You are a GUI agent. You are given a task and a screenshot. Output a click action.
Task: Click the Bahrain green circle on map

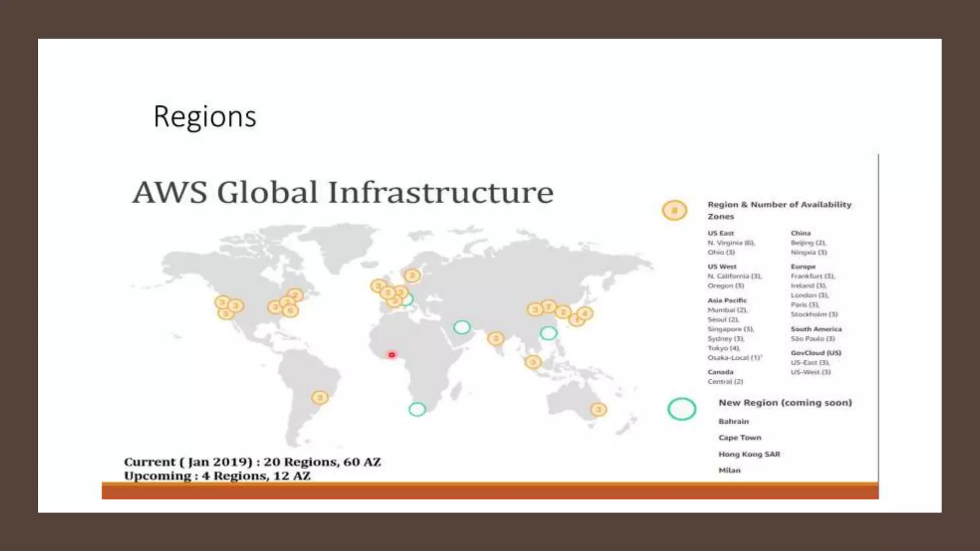coord(462,327)
